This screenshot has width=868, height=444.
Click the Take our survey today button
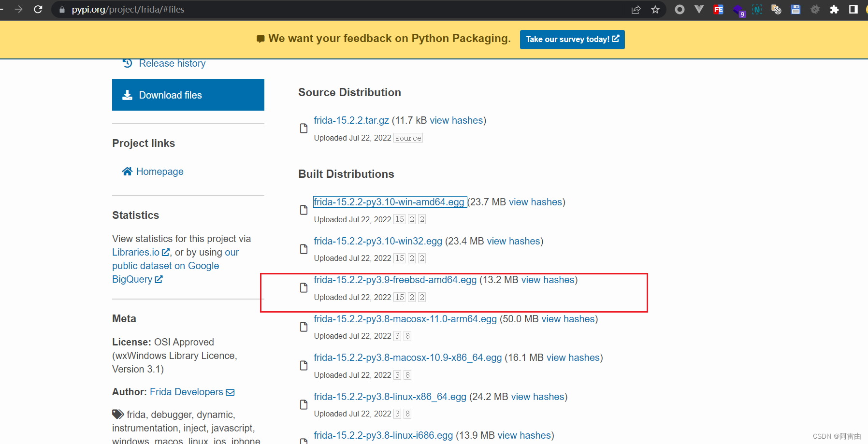coord(572,39)
